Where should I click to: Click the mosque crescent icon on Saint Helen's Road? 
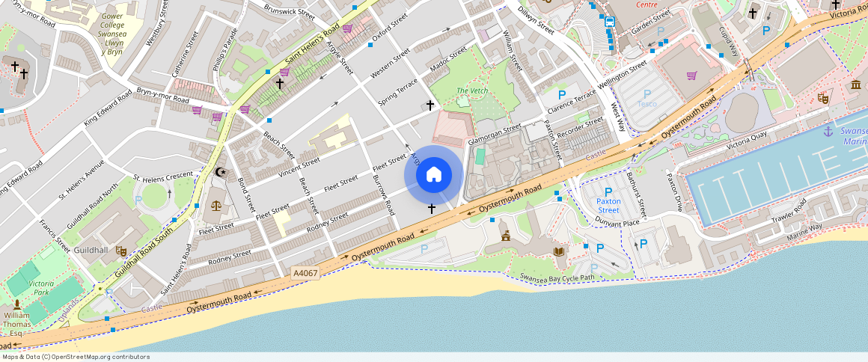point(220,172)
